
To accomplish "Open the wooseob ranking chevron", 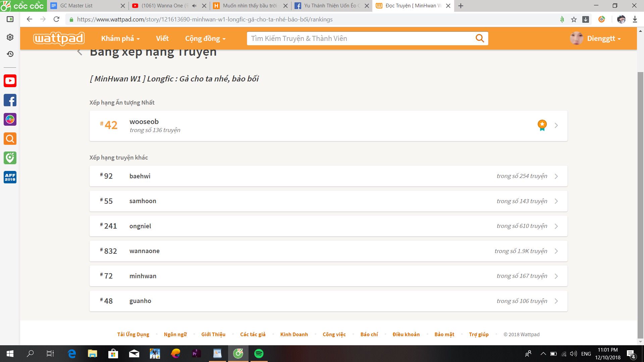I will pyautogui.click(x=556, y=125).
